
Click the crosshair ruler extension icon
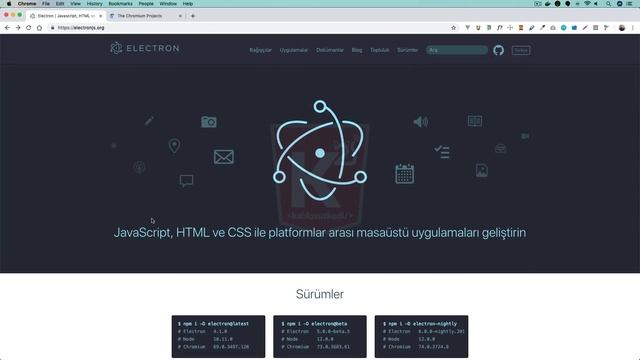[x=510, y=28]
